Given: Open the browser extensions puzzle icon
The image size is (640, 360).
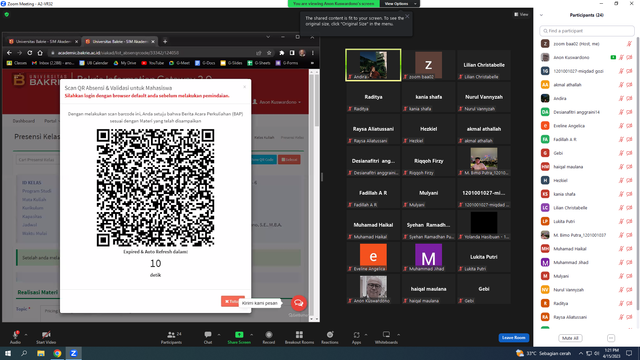Looking at the screenshot, I should 282,53.
